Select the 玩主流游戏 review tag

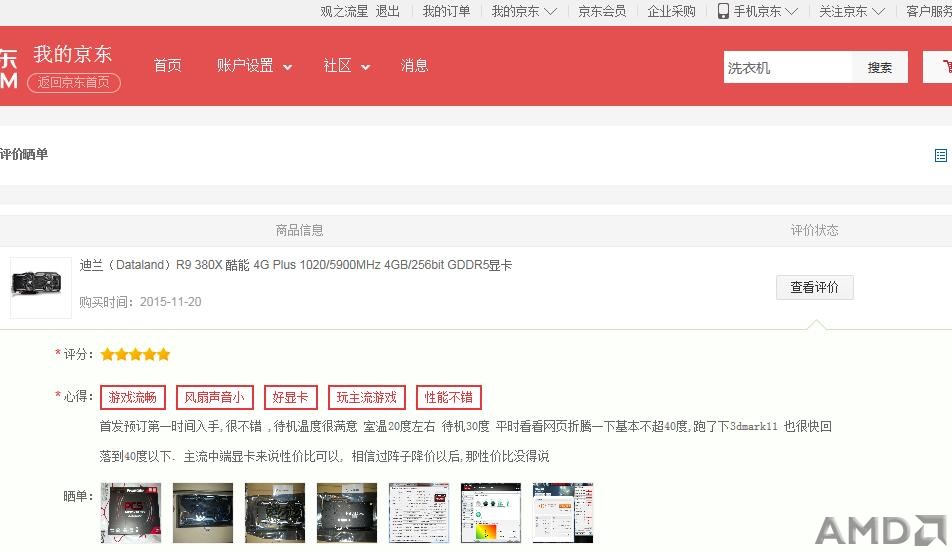tap(366, 397)
